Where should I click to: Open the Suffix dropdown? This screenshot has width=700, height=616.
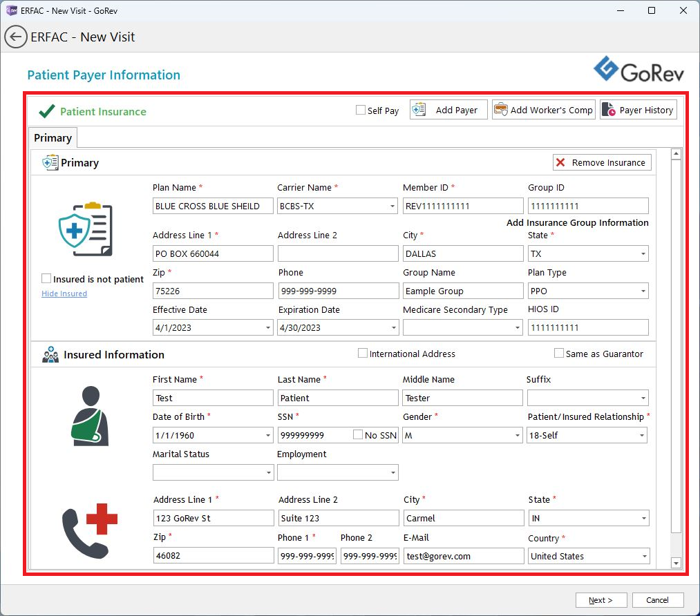point(643,398)
